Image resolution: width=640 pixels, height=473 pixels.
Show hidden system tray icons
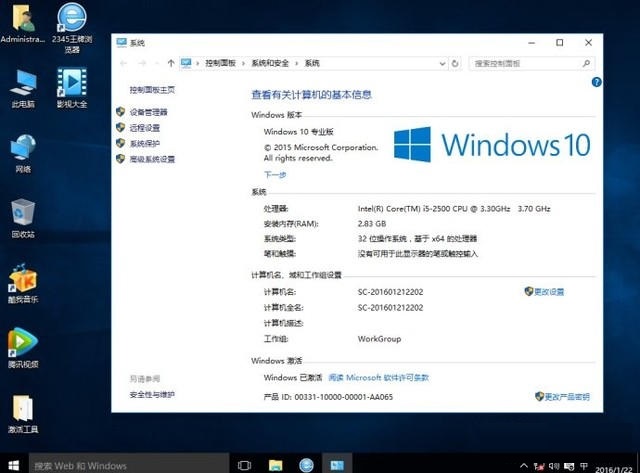pyautogui.click(x=524, y=465)
